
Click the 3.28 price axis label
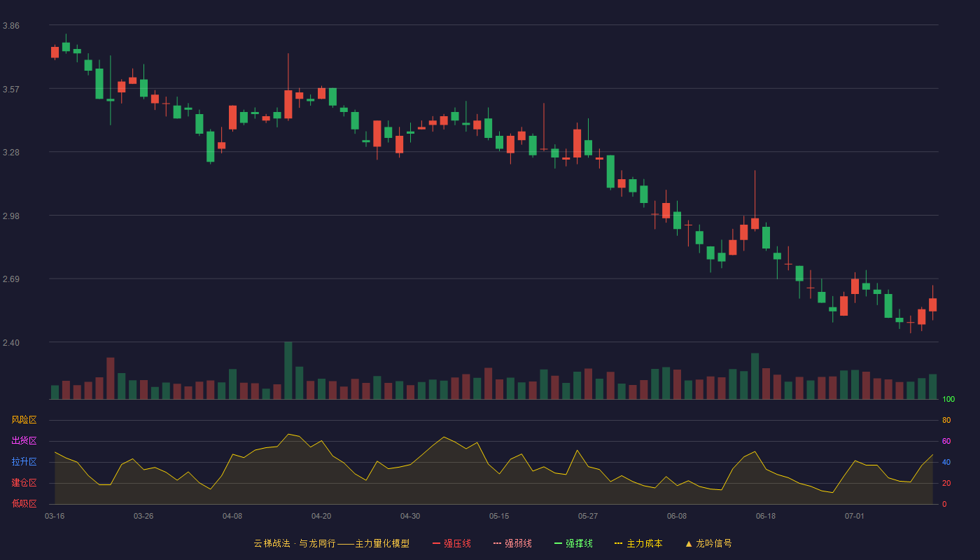(11, 153)
